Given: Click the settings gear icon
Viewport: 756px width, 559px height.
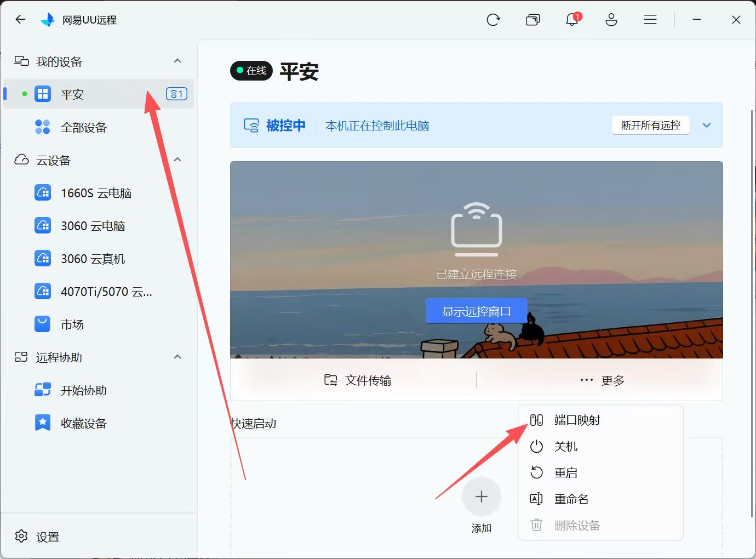Looking at the screenshot, I should tap(21, 537).
